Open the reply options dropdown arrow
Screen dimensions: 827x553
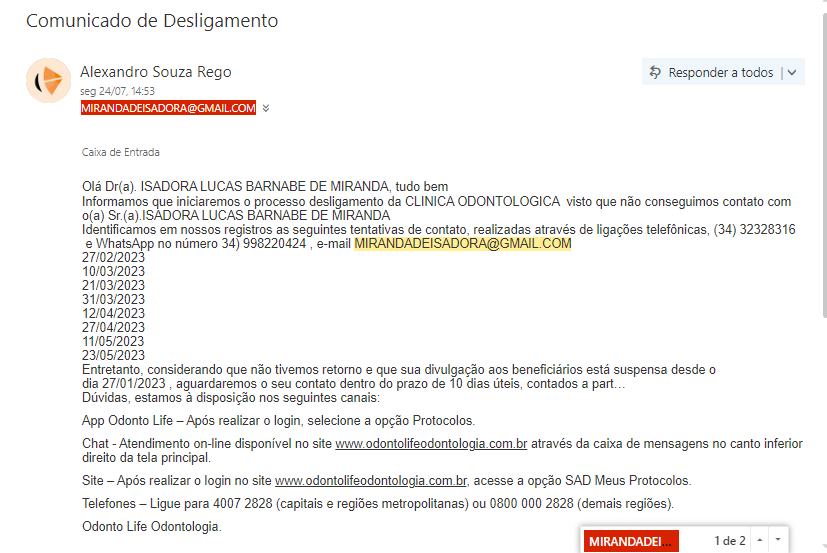pyautogui.click(x=792, y=73)
